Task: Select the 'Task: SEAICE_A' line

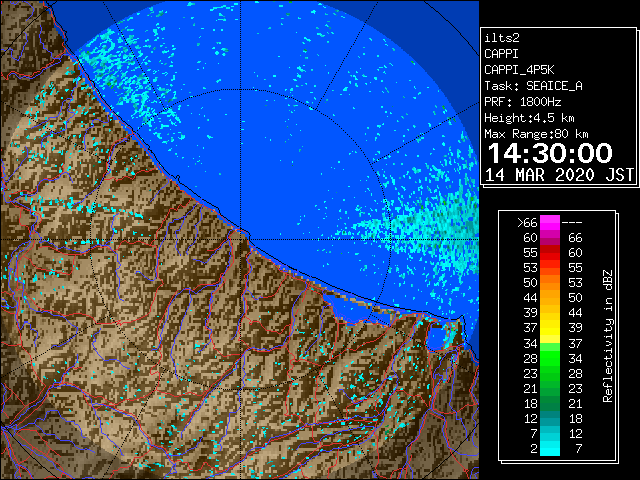Action: tap(533, 86)
